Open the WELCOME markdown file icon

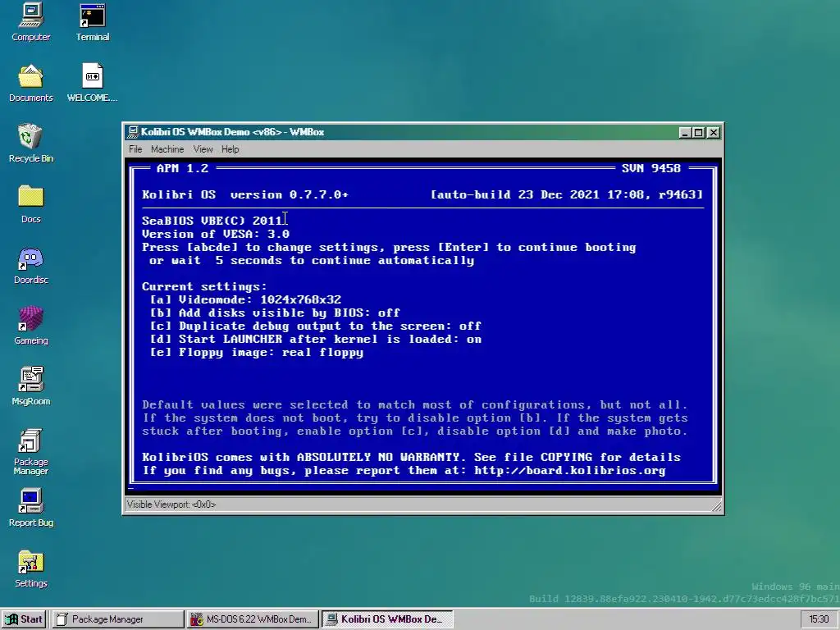point(92,83)
